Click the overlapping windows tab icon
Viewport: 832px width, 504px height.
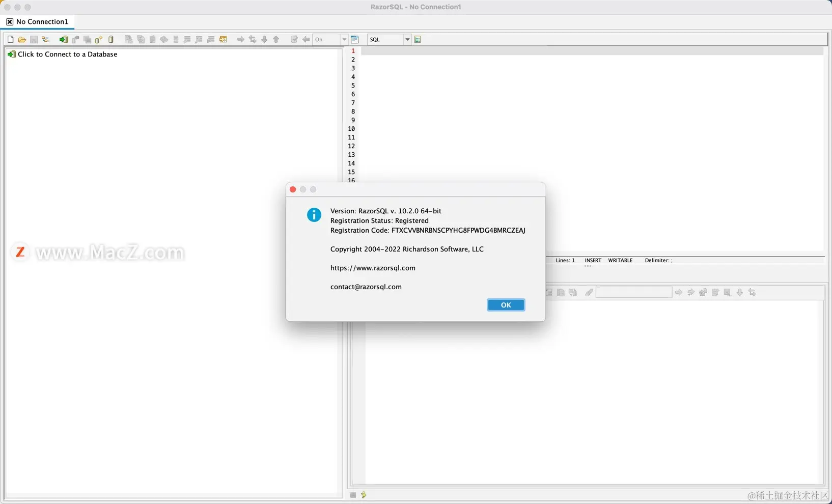87,39
